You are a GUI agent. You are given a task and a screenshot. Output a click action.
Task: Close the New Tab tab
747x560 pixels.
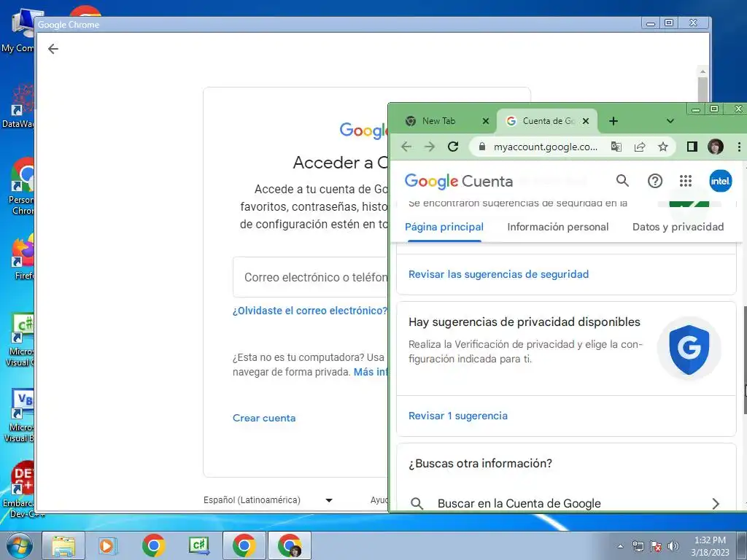click(485, 121)
